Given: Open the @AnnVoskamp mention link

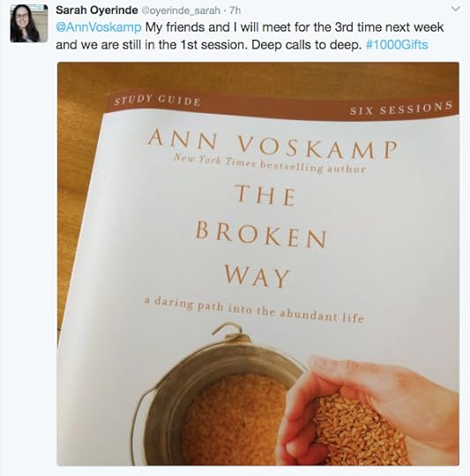Looking at the screenshot, I should [99, 27].
